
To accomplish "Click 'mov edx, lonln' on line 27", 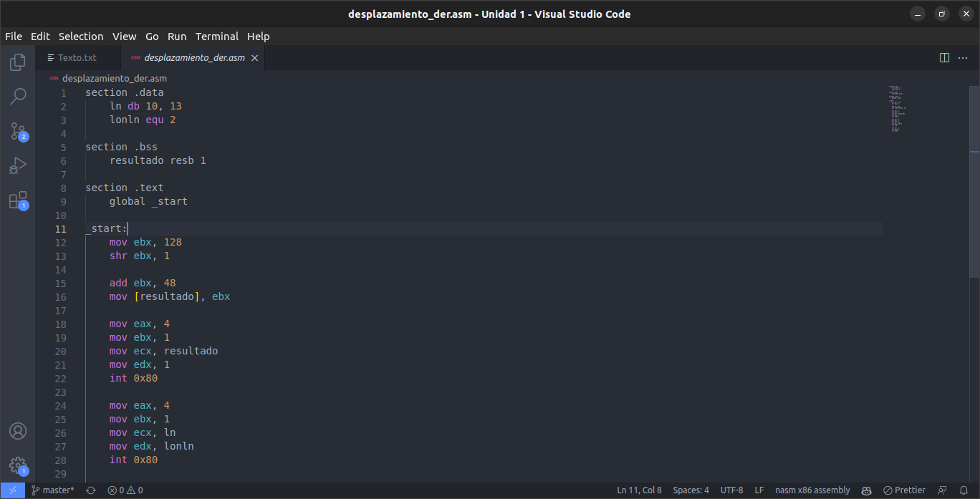I will (x=152, y=446).
